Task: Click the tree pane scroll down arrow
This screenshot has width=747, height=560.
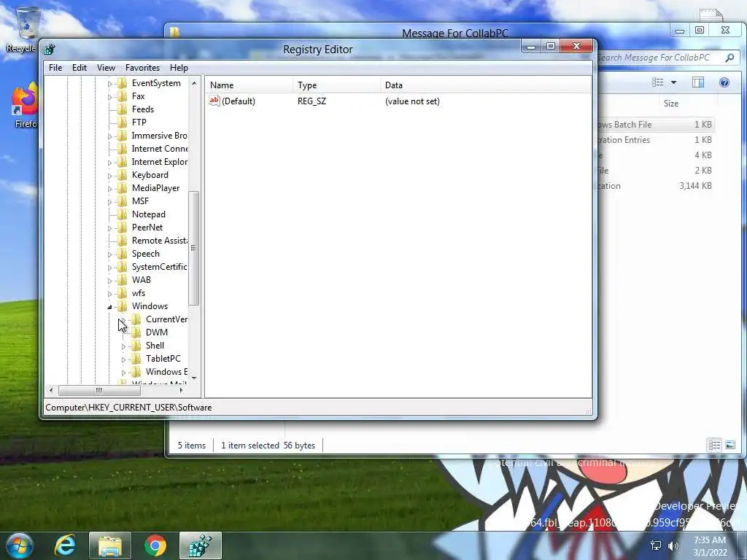Action: (x=194, y=378)
